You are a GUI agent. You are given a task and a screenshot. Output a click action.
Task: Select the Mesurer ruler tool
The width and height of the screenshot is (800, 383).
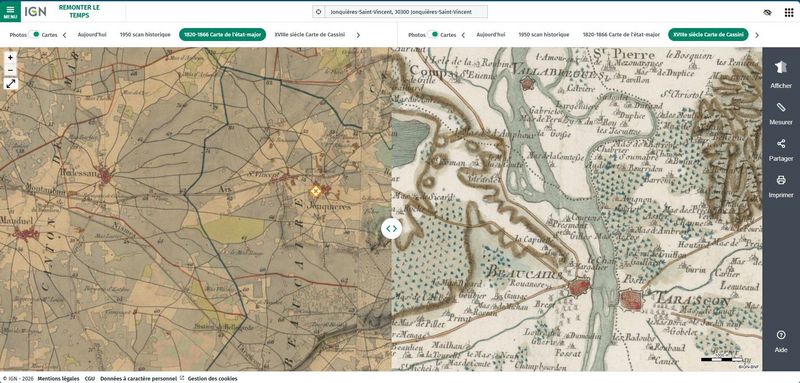(781, 113)
